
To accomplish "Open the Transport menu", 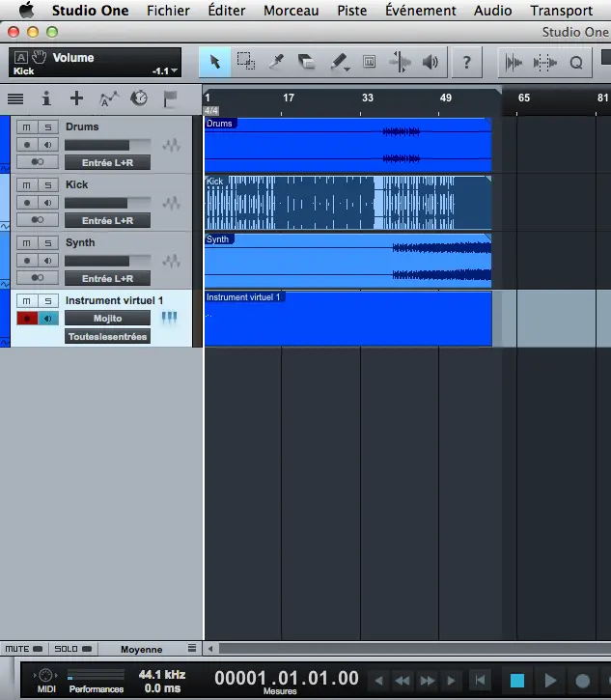I will 562,10.
